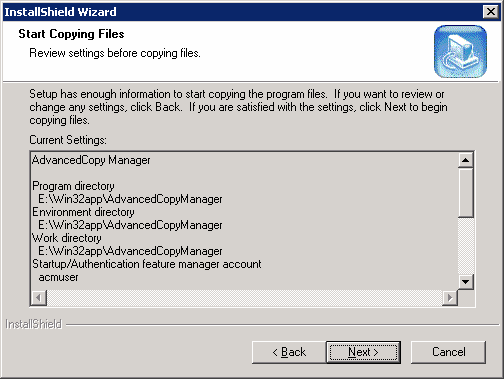Click the horizontal scroll left arrow
Viewport: 504px width, 379px height.
pos(39,297)
